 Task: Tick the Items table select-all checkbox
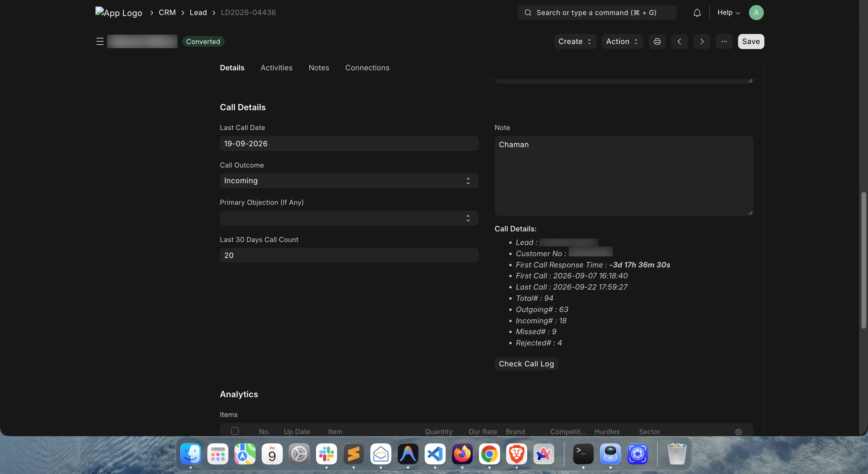point(235,431)
